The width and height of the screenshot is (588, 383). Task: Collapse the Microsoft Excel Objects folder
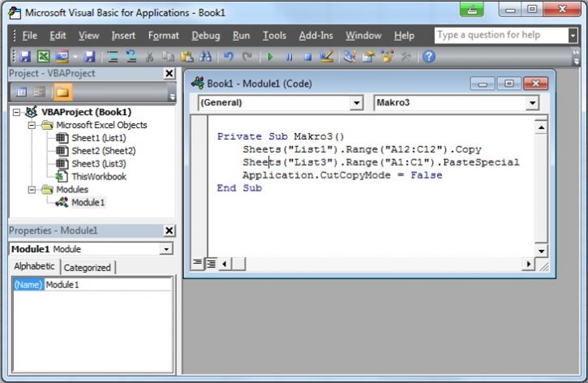(32, 125)
